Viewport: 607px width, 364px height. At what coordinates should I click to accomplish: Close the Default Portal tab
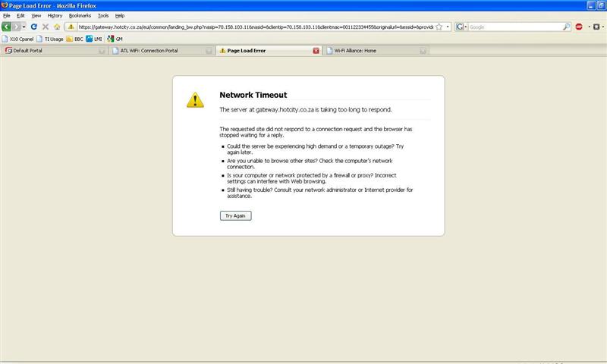click(x=102, y=51)
